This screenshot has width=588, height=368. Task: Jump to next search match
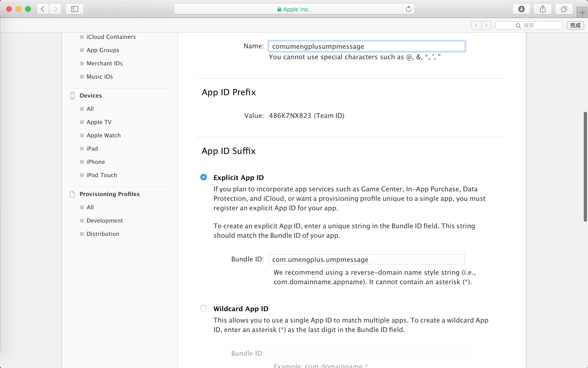pyautogui.click(x=486, y=25)
